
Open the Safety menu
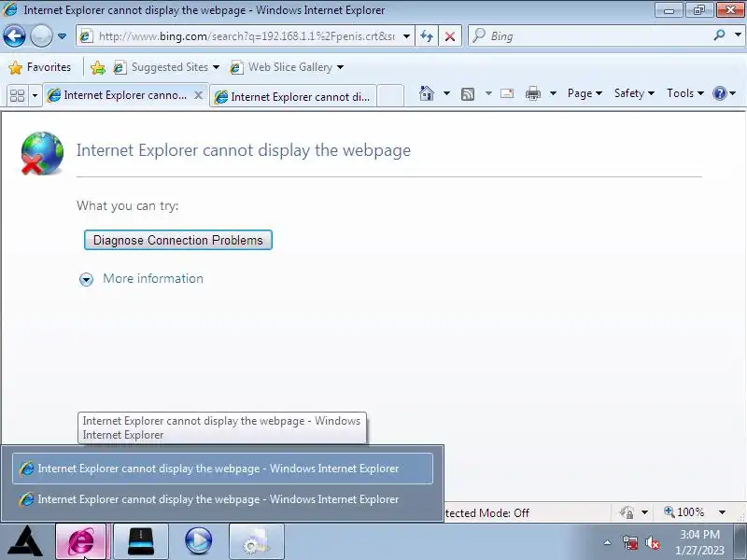click(x=634, y=93)
